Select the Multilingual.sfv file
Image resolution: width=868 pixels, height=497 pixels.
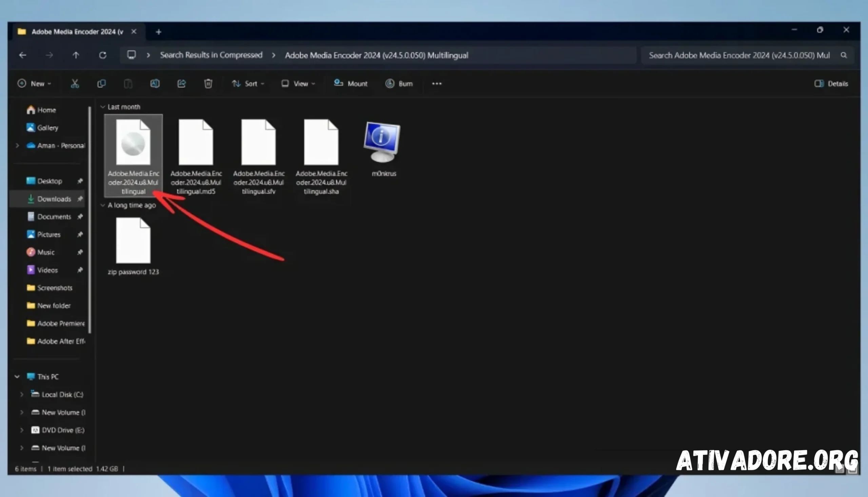coord(258,156)
